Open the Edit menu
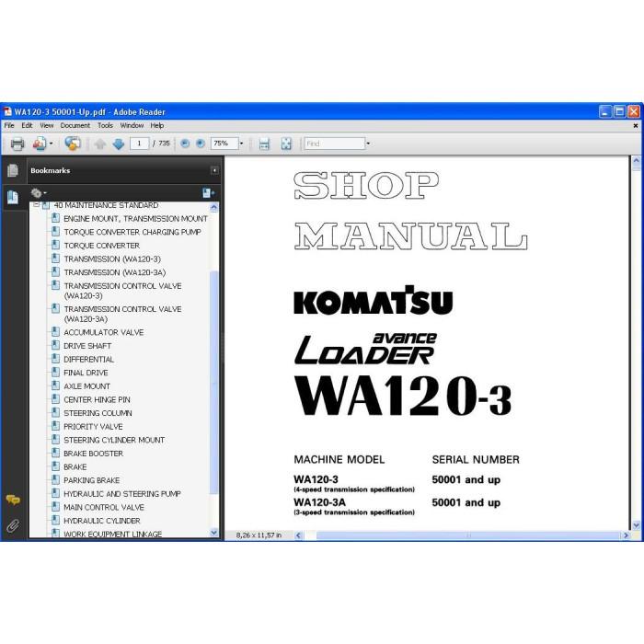The image size is (644, 644). (x=27, y=125)
